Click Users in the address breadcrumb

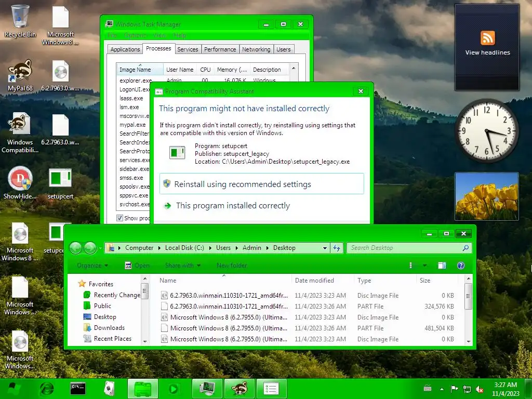click(x=223, y=248)
